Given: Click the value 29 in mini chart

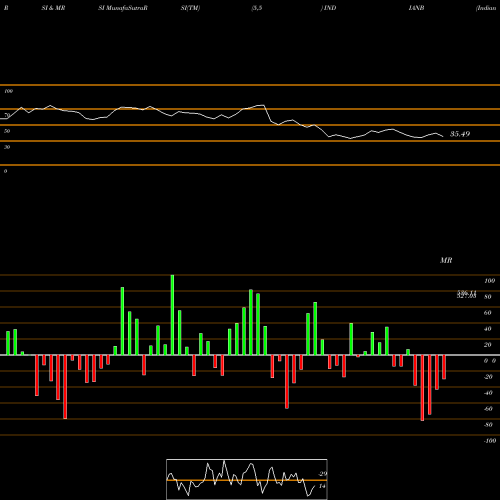Looking at the screenshot, I should [x=323, y=474].
